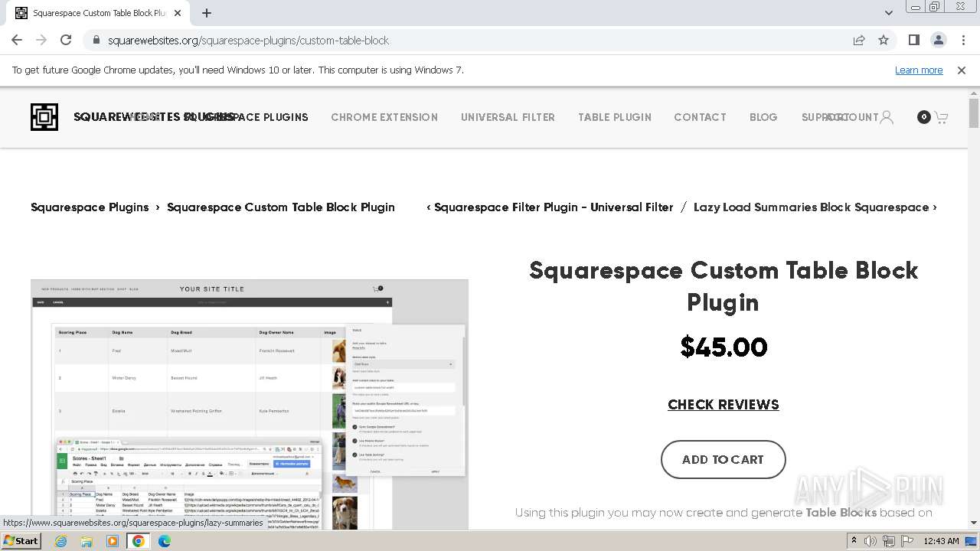
Task: Go to the previous product Universal Filter
Action: [550, 207]
